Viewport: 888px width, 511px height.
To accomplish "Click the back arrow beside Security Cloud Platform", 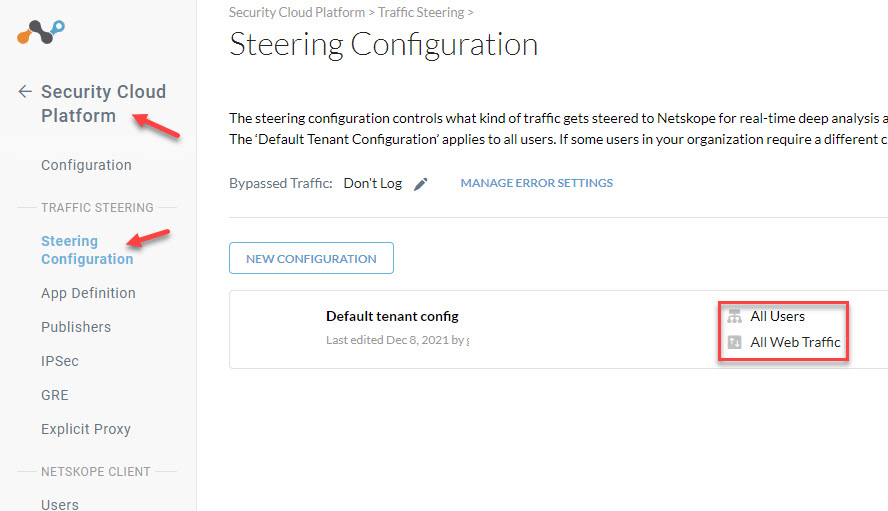I will 24,91.
